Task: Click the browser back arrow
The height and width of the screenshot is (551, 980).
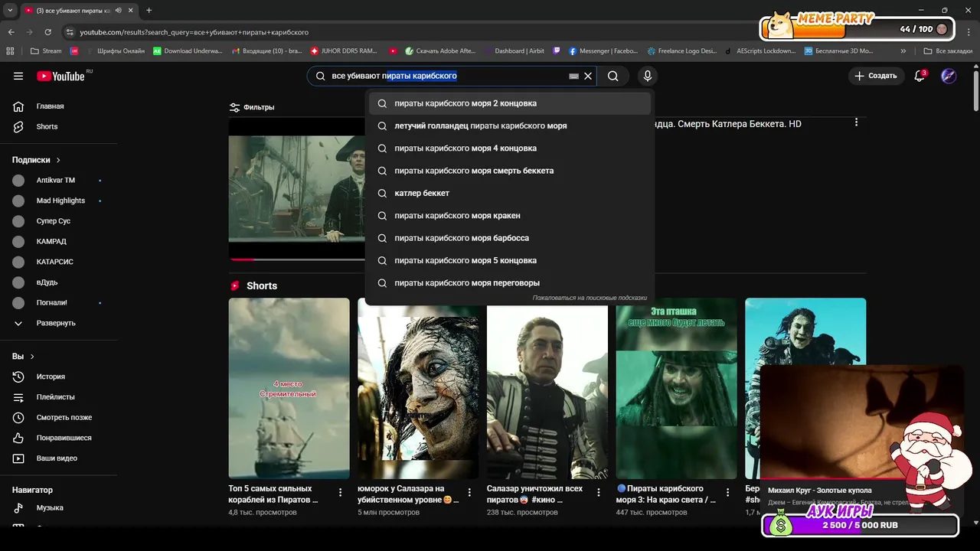Action: click(11, 32)
